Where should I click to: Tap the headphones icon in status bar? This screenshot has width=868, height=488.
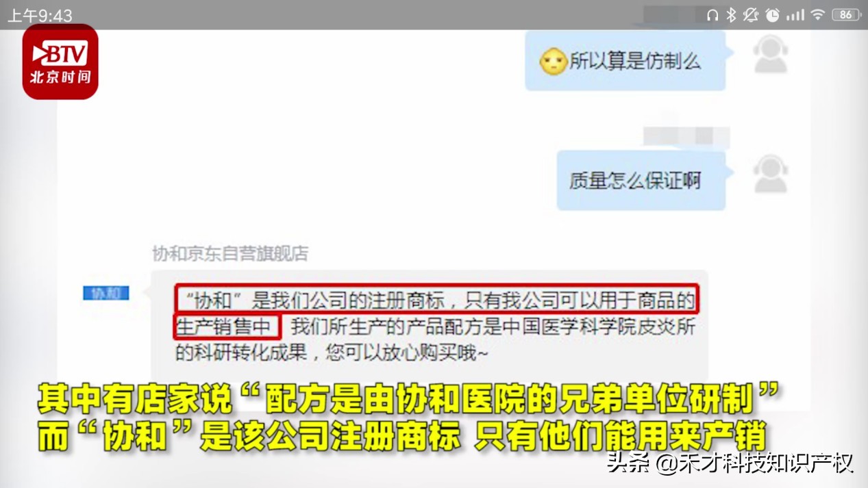click(712, 14)
